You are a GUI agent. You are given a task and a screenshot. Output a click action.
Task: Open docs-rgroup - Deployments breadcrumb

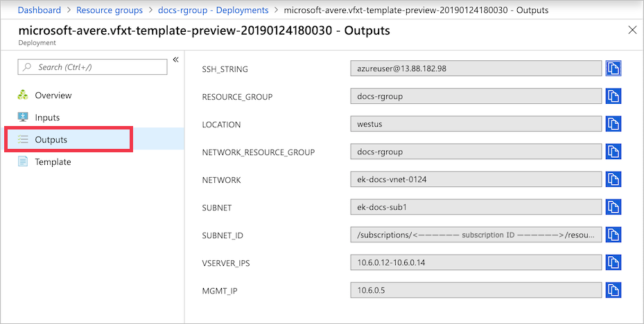coord(213,10)
